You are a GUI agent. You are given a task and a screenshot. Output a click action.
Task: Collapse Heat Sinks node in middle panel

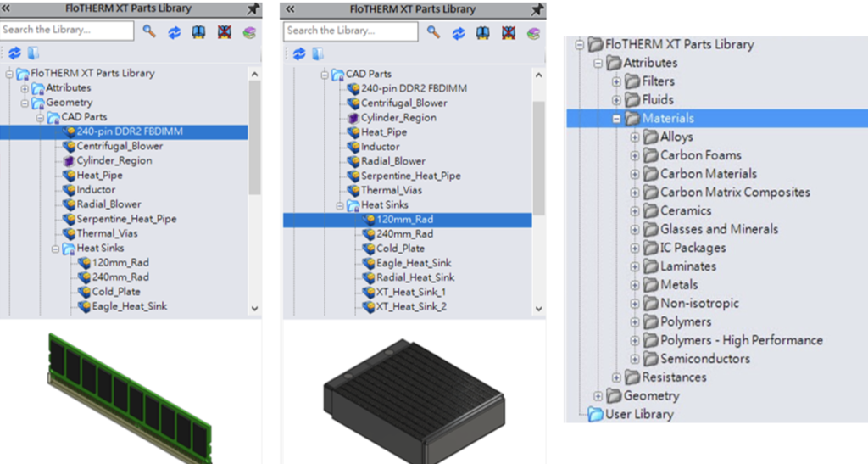pyautogui.click(x=340, y=206)
